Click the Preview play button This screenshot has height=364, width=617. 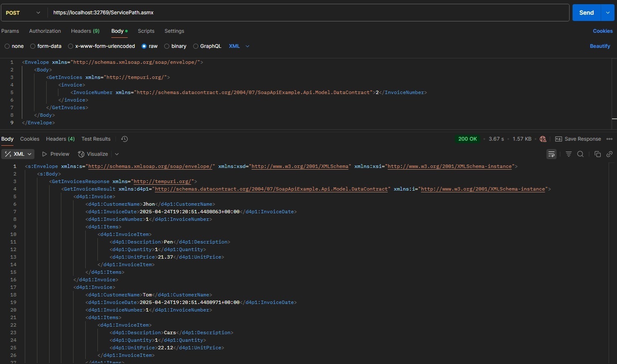pos(56,154)
